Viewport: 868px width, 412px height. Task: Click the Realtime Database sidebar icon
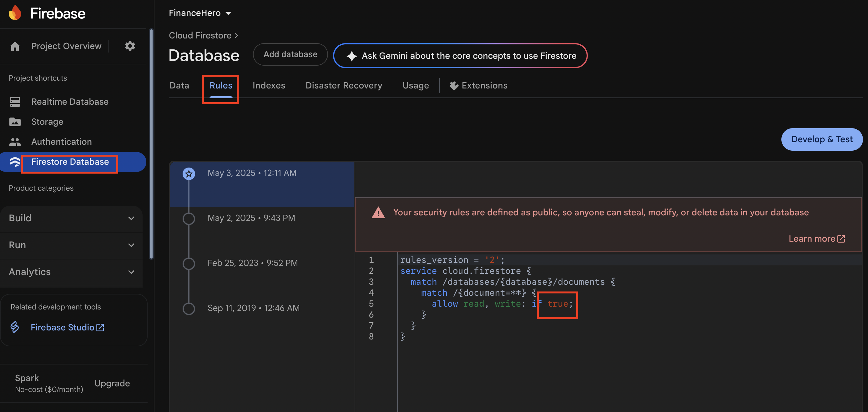pos(15,102)
